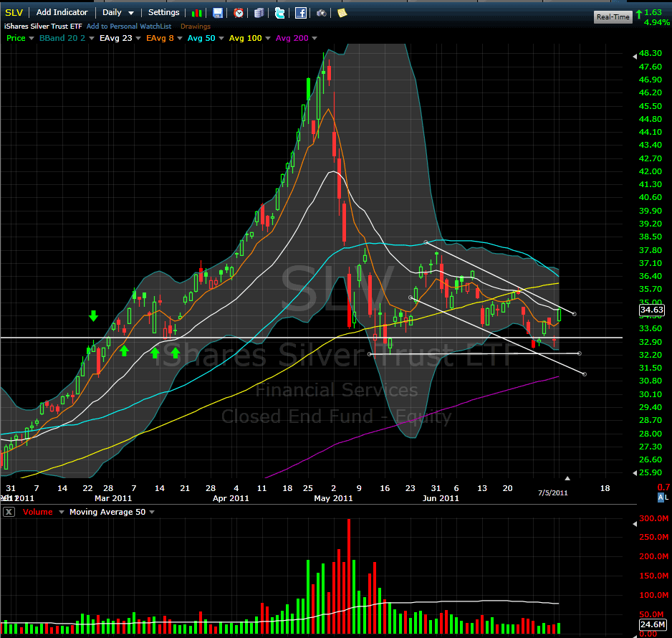Click the Add to Personal WatchList link

(x=129, y=26)
